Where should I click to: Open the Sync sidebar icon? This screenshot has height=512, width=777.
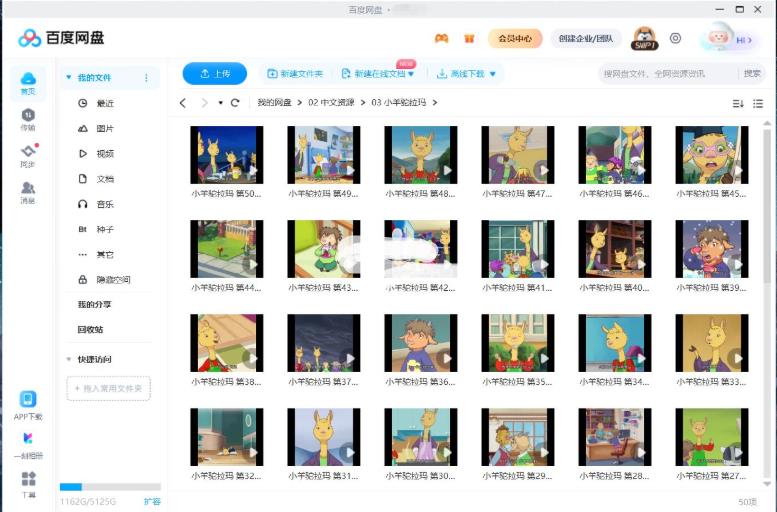[x=28, y=155]
